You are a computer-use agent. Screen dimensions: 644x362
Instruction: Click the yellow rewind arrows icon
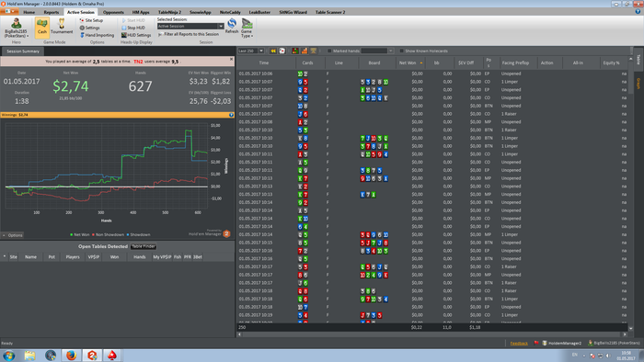click(x=272, y=51)
